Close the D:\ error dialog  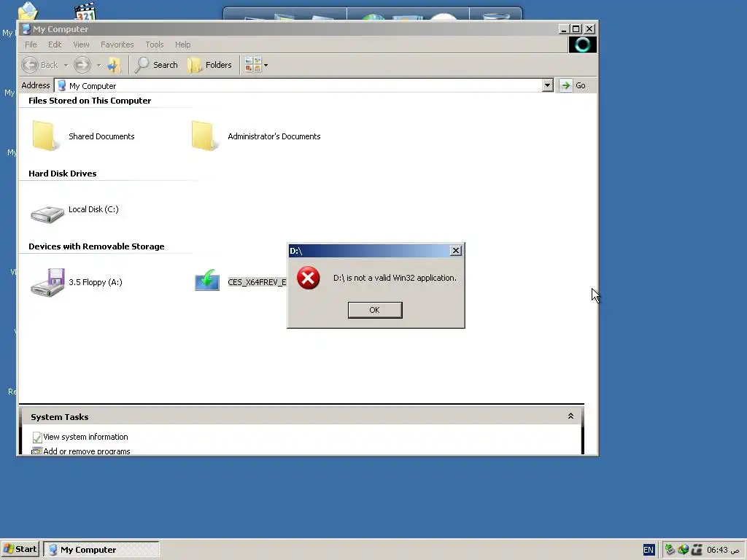click(x=456, y=251)
